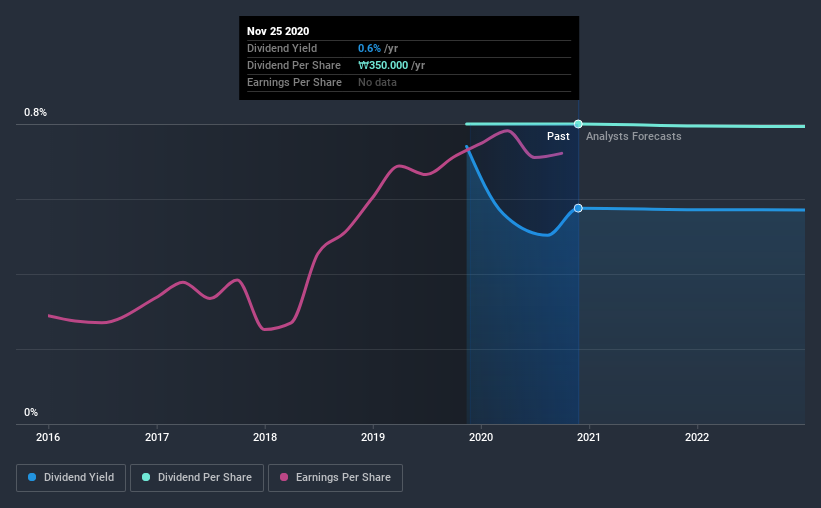Toggle the Dividend Per Share legend button
Screen dimensions: 821x508
(x=197, y=478)
